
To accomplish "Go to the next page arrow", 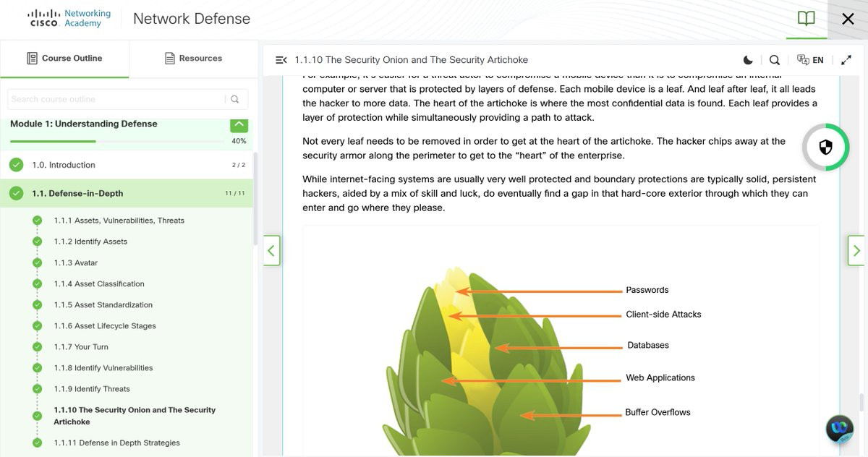I will point(856,251).
